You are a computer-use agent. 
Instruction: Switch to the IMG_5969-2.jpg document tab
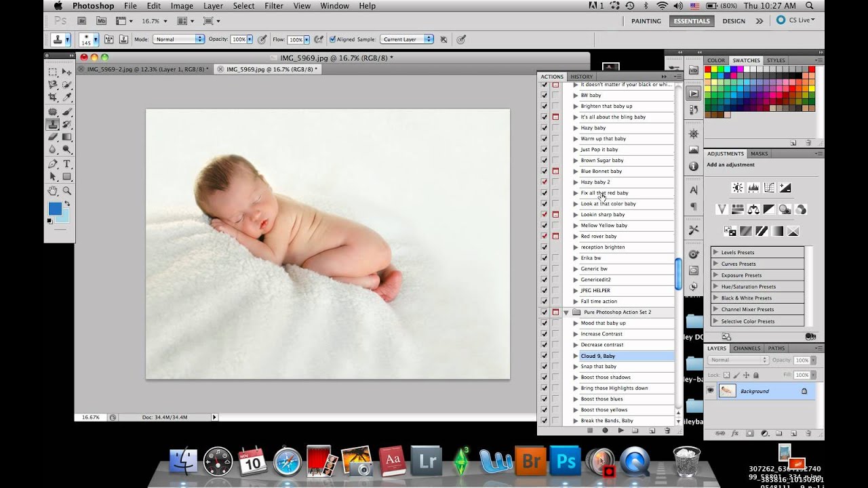[x=144, y=69]
